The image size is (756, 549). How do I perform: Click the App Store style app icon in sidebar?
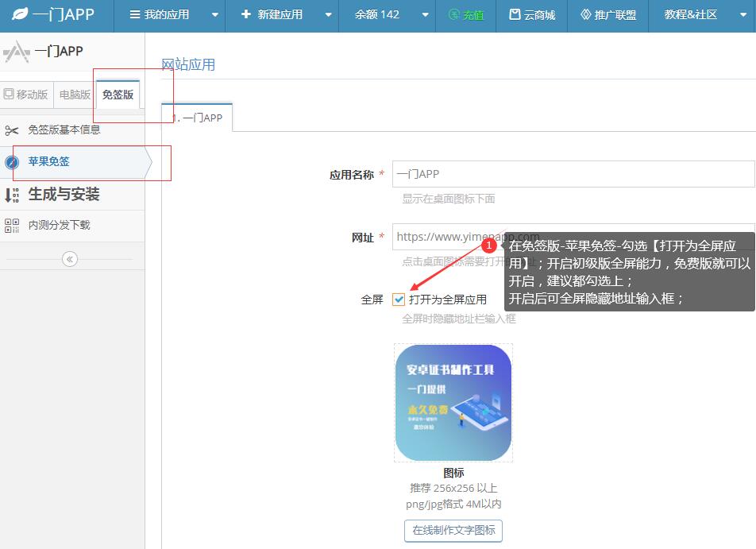tap(17, 52)
